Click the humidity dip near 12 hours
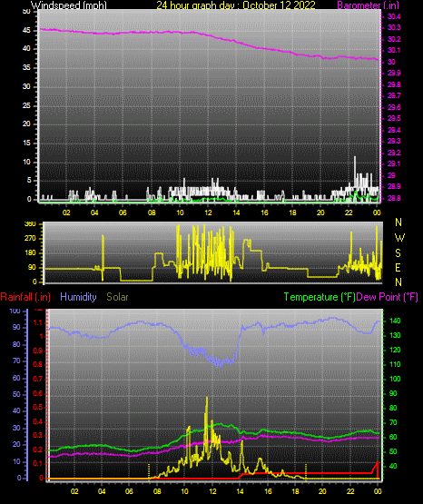This screenshot has height=504, width=423. coord(220,362)
